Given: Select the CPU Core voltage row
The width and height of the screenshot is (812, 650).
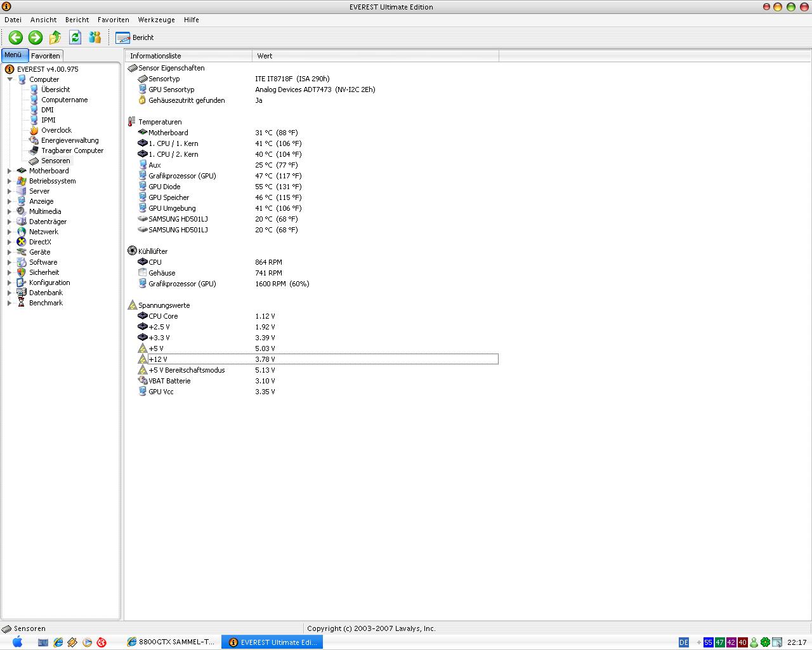Looking at the screenshot, I should tap(317, 316).
